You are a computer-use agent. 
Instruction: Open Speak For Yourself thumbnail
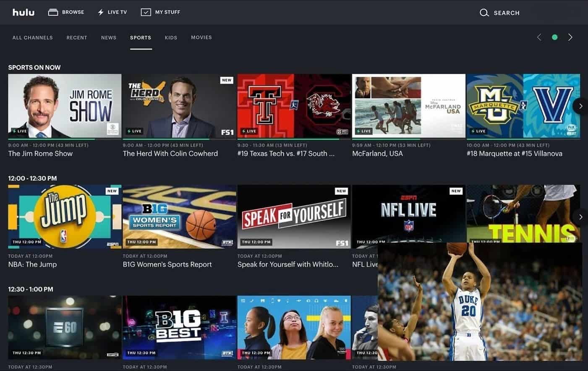[x=294, y=217]
